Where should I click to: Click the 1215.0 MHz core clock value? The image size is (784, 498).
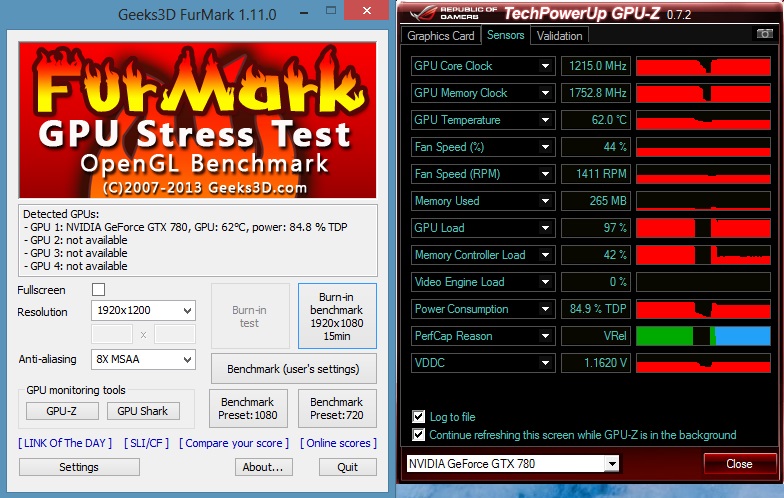(596, 66)
